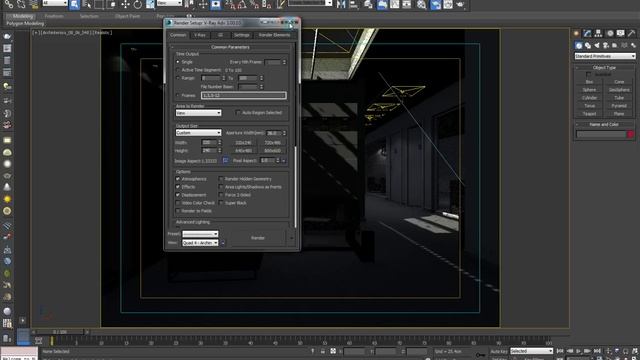
Task: Enable the Video Color Check checkbox
Action: pyautogui.click(x=178, y=202)
